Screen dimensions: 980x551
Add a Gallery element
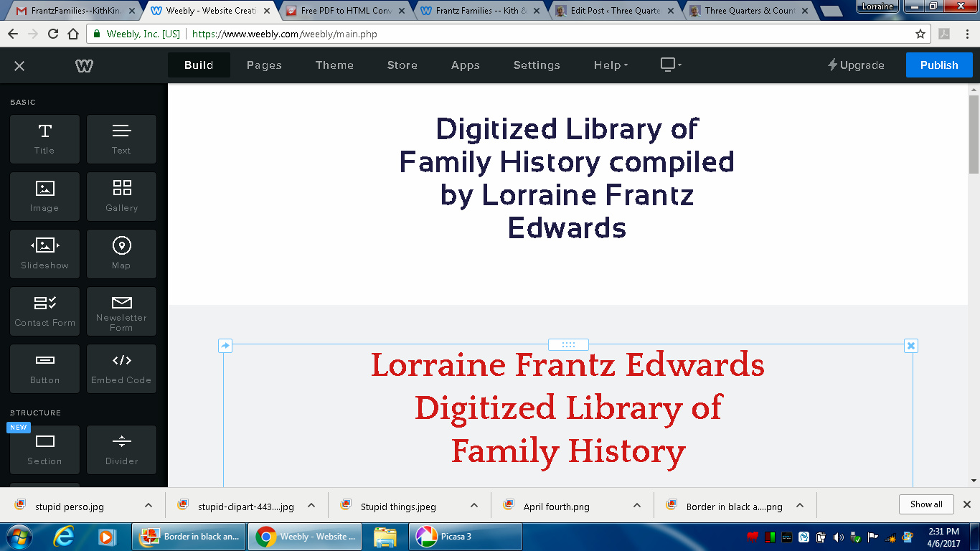(x=121, y=197)
